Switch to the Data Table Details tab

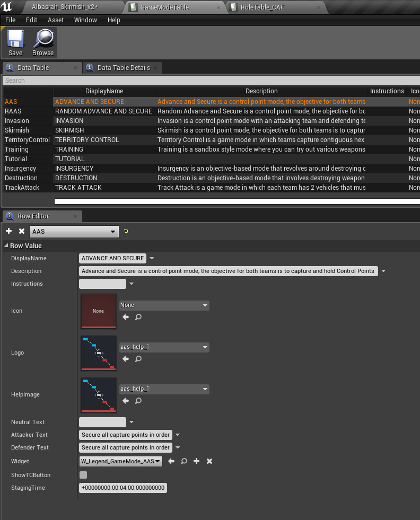(x=123, y=68)
